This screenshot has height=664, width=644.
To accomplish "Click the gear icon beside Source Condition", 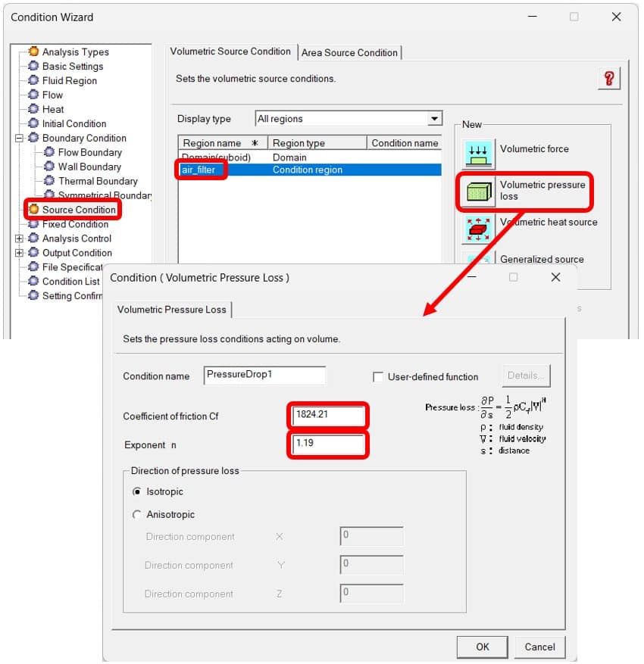I will (x=33, y=209).
